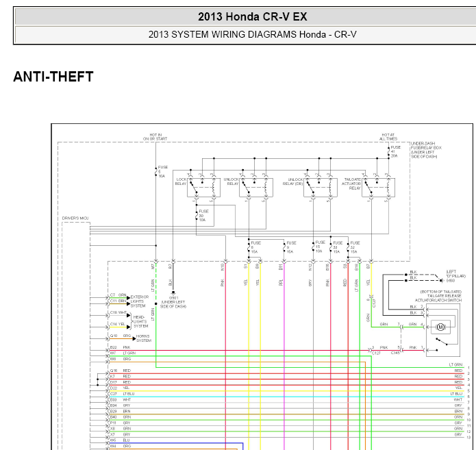Click the vertical "R7" terminal label
This screenshot has width=476, height=450.
(171, 266)
